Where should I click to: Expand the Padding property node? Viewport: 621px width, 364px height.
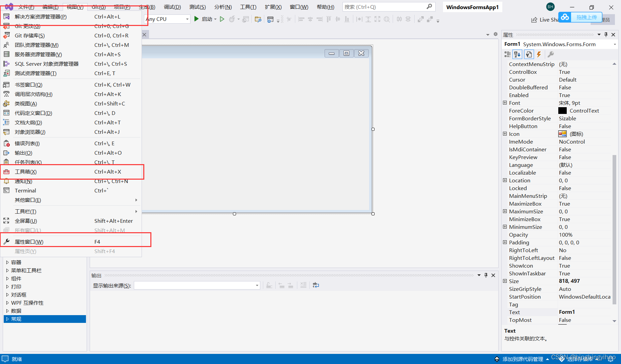(505, 242)
